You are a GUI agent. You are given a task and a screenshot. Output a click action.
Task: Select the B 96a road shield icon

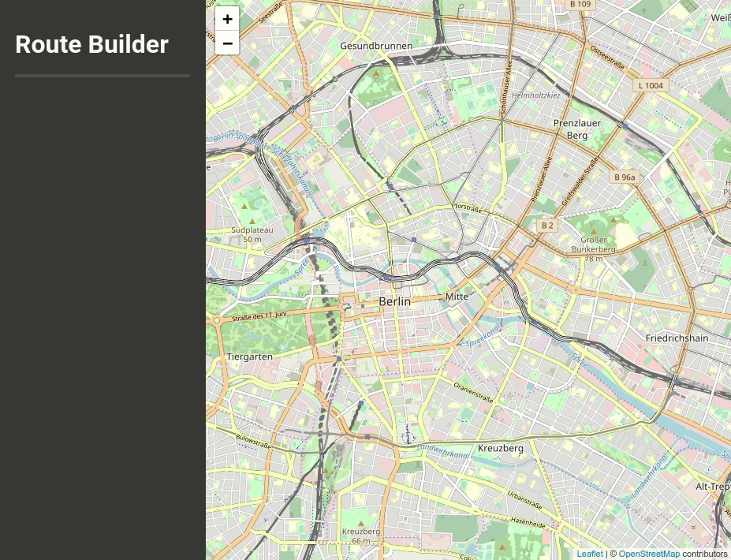tap(625, 177)
